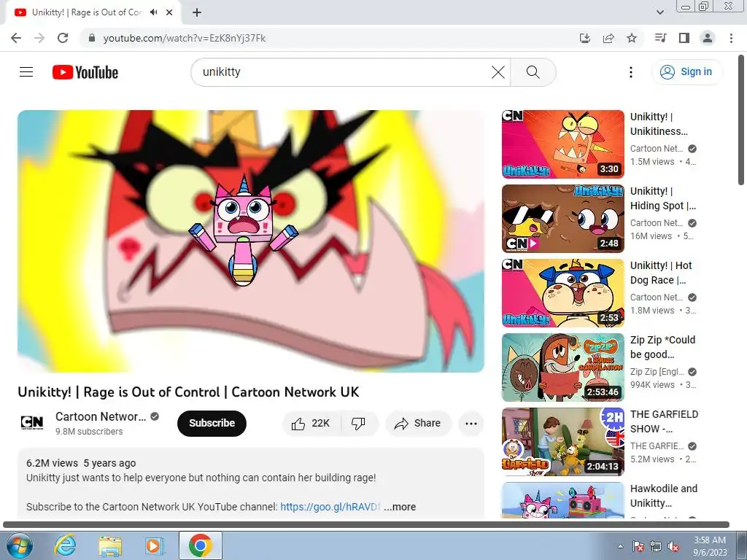
Task: Share this page icon in address bar
Action: 608,38
